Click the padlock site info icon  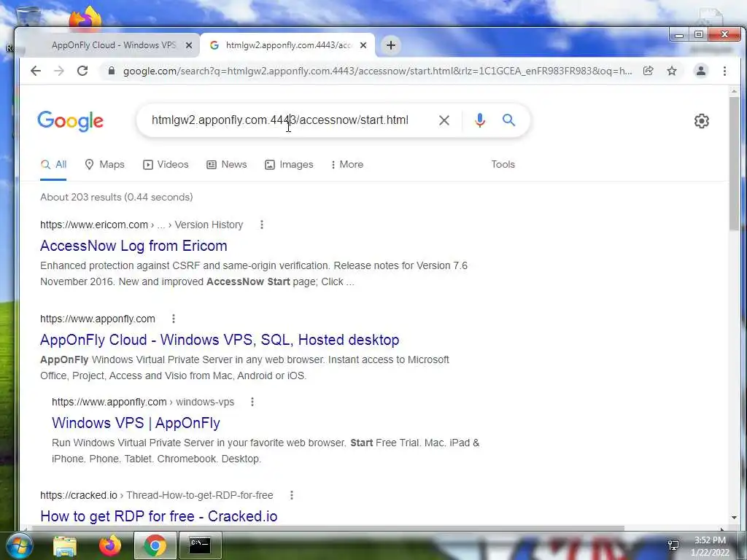click(x=112, y=71)
